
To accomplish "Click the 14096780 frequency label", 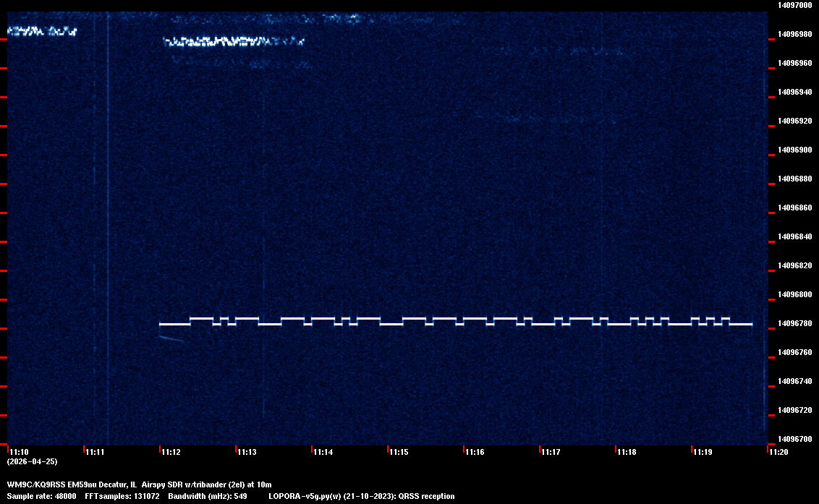I will click(794, 323).
